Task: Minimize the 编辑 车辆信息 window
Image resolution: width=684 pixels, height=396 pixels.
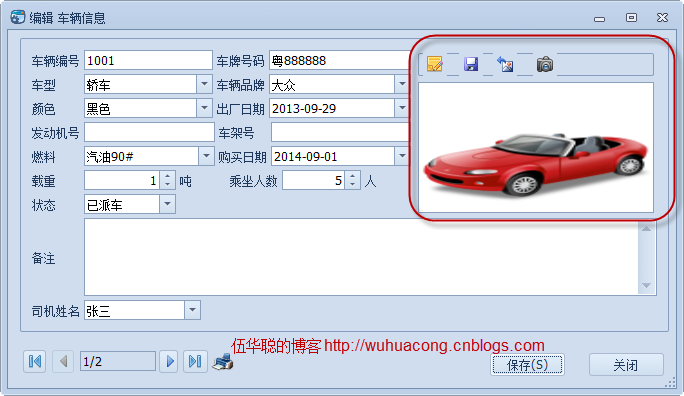Action: click(x=599, y=18)
